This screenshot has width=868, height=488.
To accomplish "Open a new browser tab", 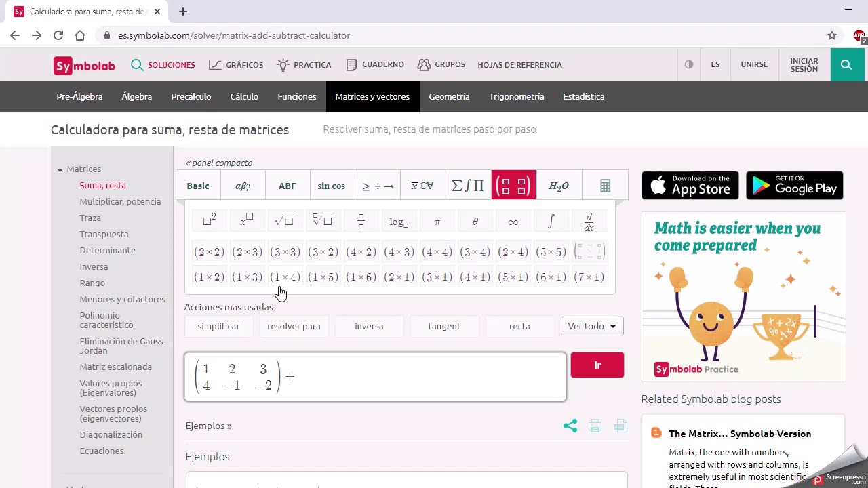I will pyautogui.click(x=183, y=12).
